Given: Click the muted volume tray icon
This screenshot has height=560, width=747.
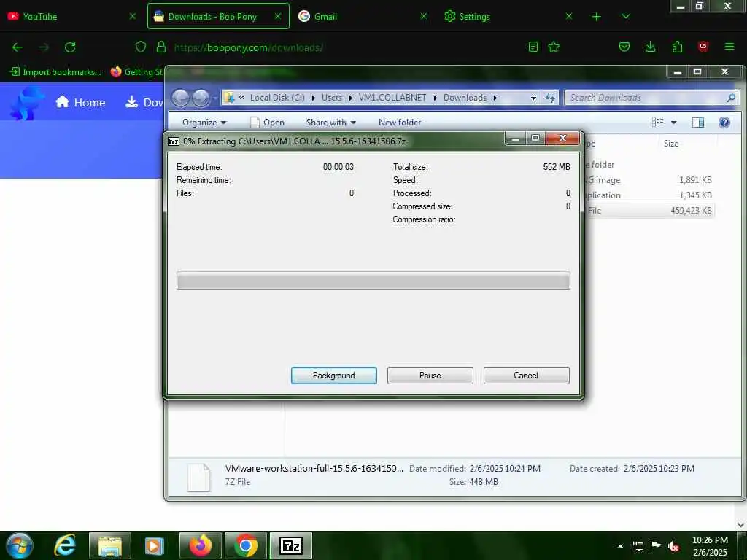Looking at the screenshot, I should tap(673, 546).
